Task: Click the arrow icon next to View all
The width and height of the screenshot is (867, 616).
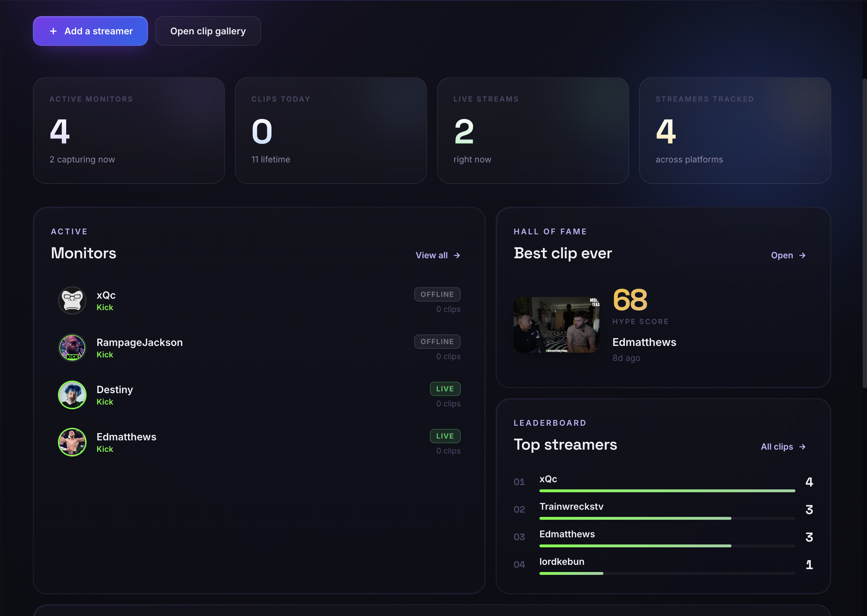Action: [457, 255]
